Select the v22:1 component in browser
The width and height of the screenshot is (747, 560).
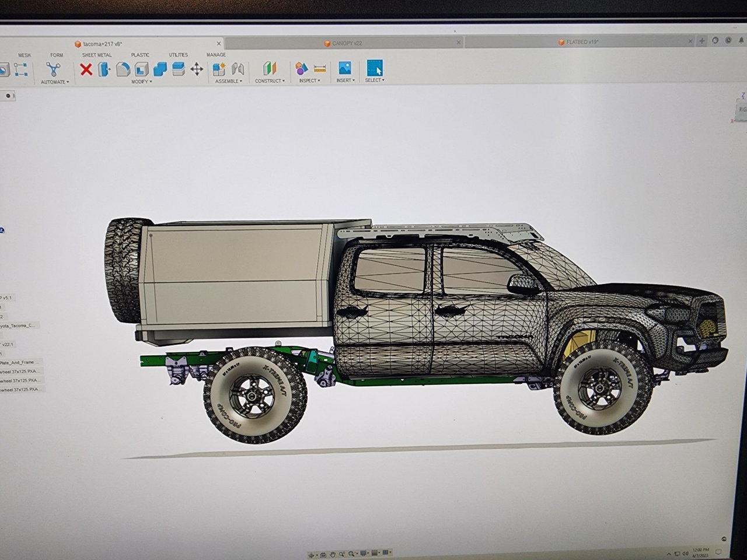pos(8,344)
